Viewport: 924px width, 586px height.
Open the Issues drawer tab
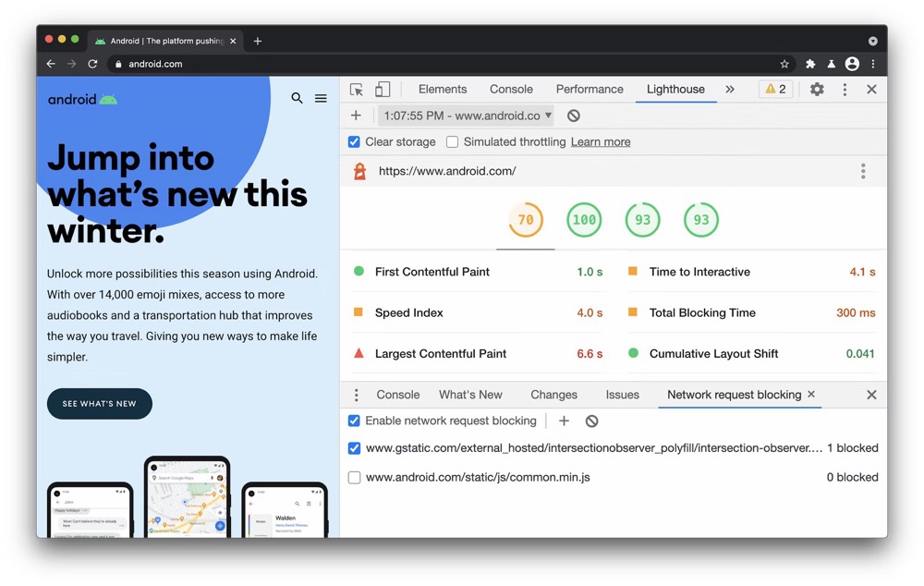point(622,395)
